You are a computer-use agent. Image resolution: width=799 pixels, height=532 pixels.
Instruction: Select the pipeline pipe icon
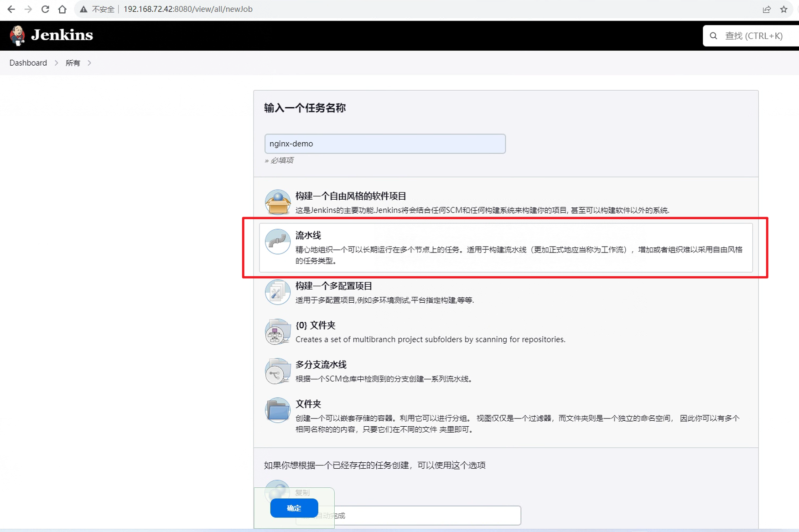pyautogui.click(x=278, y=242)
